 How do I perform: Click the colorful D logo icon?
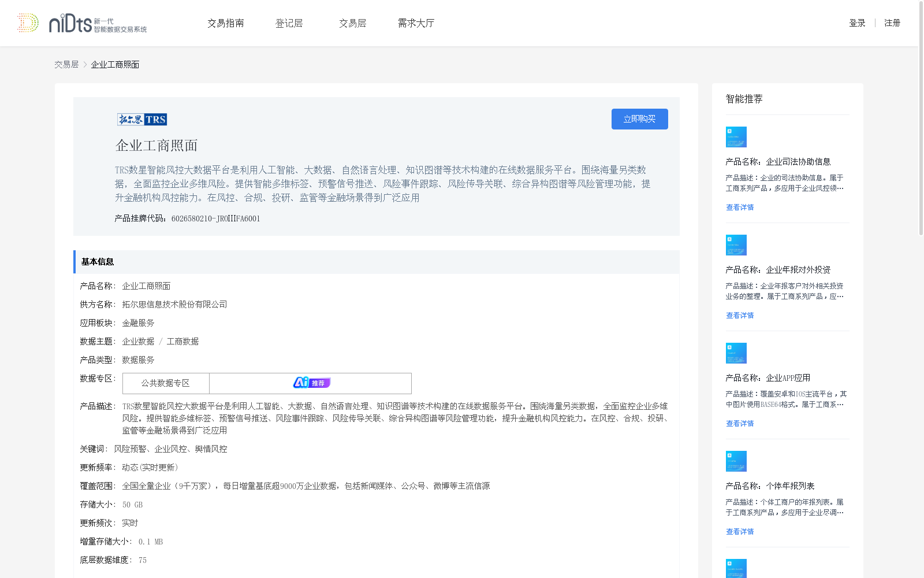coord(27,23)
